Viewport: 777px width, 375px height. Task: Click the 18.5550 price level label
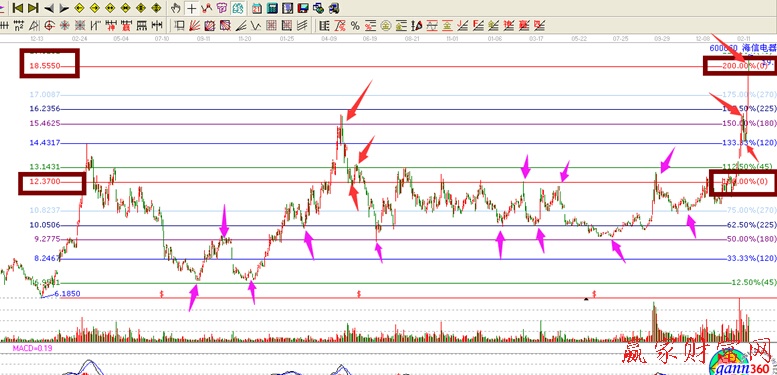[45, 66]
